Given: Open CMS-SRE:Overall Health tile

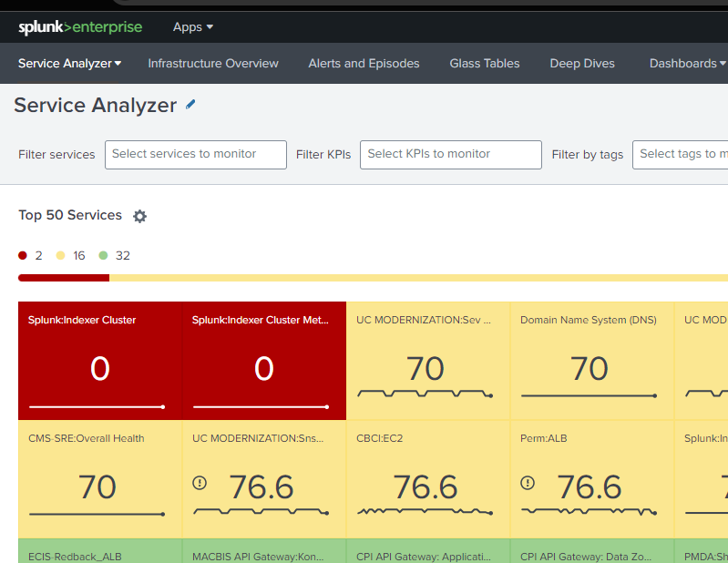Looking at the screenshot, I should point(100,479).
